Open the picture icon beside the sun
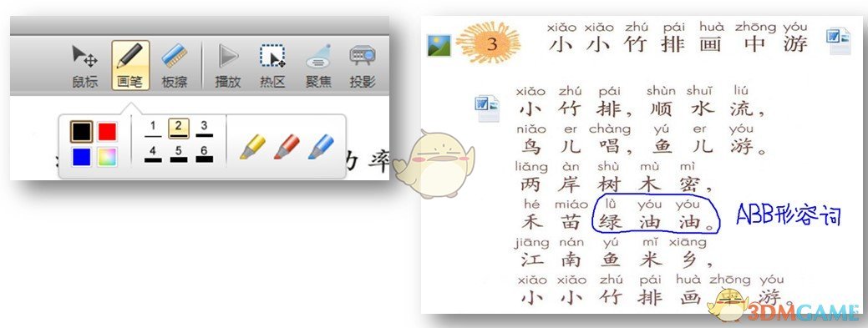The image size is (868, 328). (439, 45)
